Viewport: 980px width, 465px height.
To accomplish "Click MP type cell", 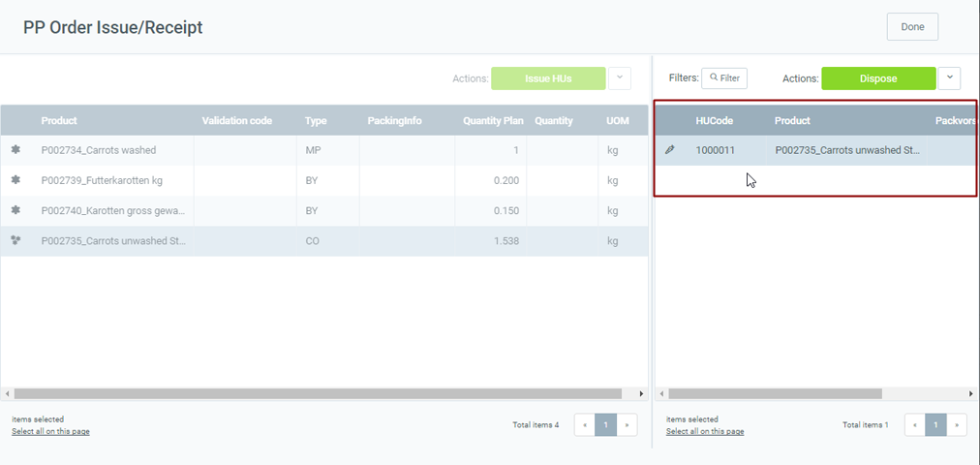I will click(327, 150).
